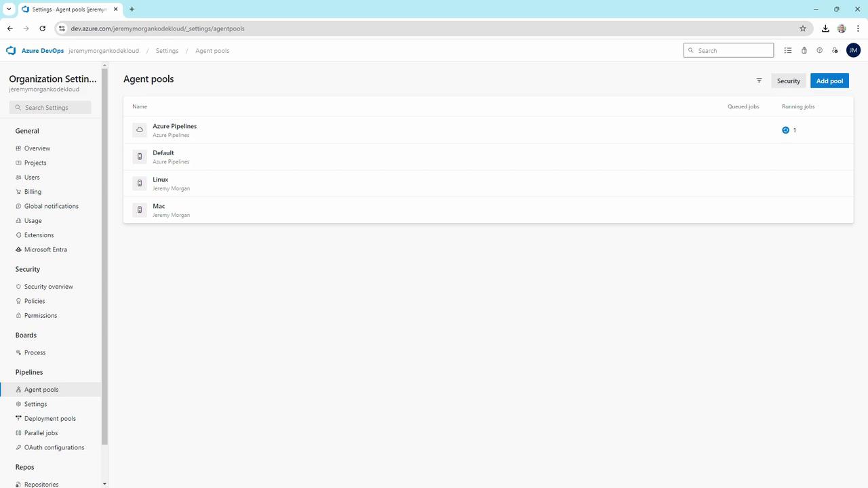This screenshot has width=868, height=488.
Task: Click the Queued jobs column header
Action: coord(743,106)
